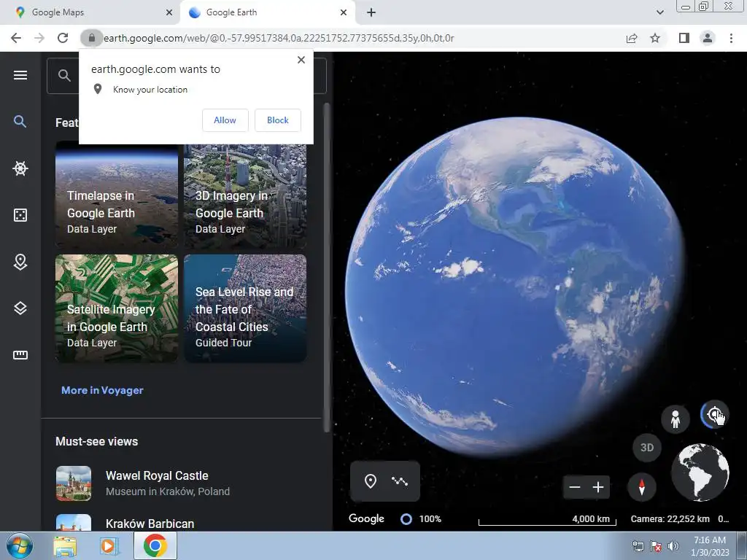Click the fly to my location button

pyautogui.click(x=714, y=414)
